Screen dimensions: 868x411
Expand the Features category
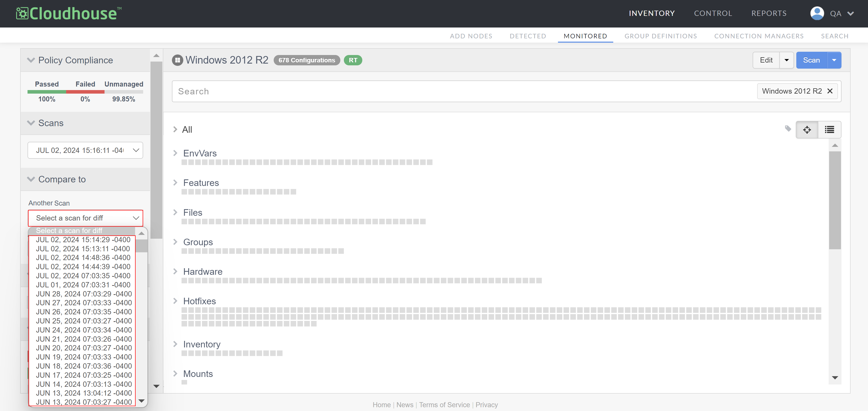[175, 182]
